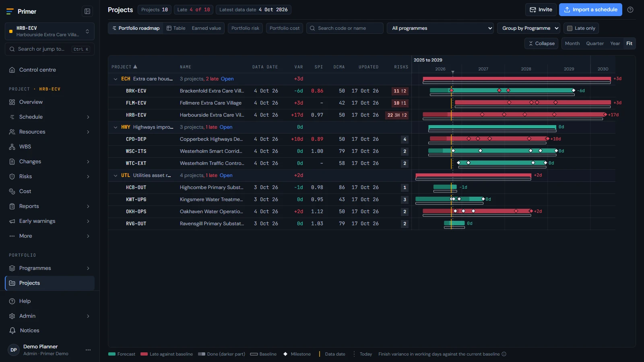Open the Demo Planner three-dots menu
The height and width of the screenshot is (362, 644).
point(88,350)
